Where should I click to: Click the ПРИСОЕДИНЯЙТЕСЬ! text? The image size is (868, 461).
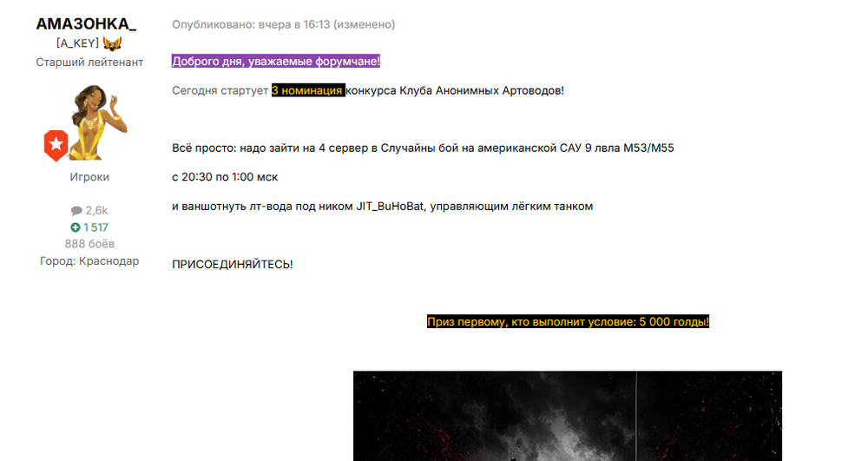tap(233, 265)
